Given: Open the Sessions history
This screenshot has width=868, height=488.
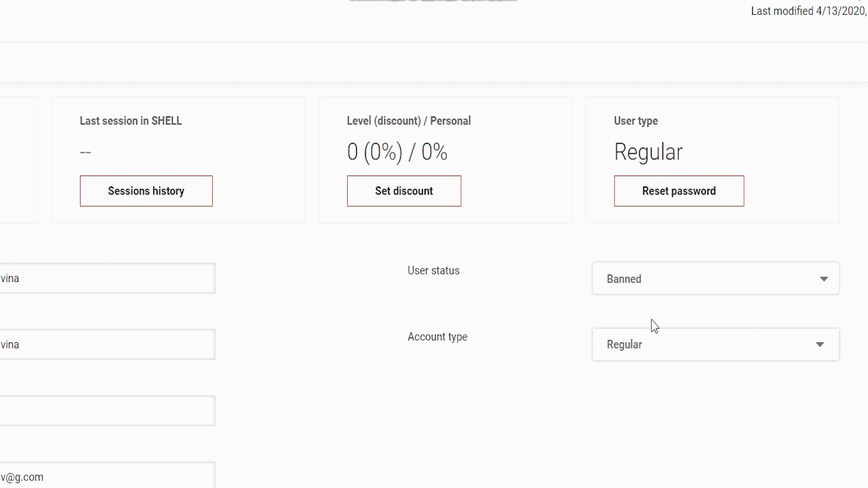Looking at the screenshot, I should coord(146,191).
